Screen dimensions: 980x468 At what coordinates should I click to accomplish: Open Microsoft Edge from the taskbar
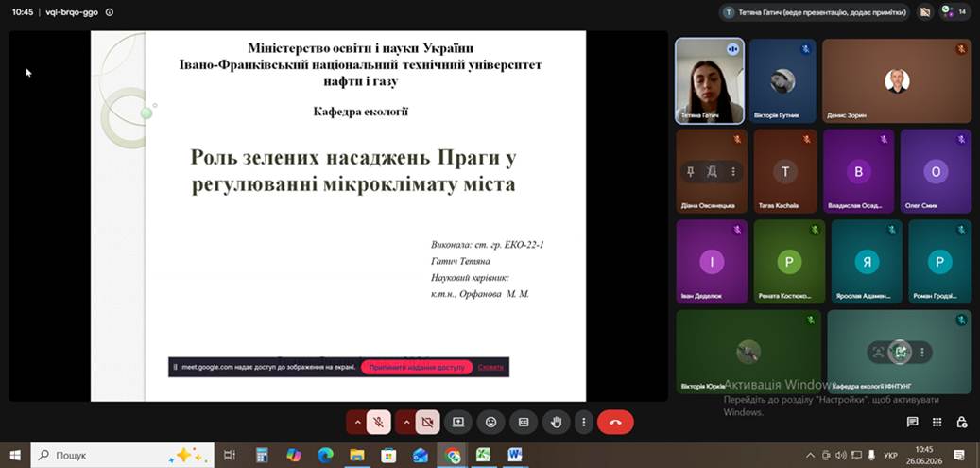click(x=325, y=456)
